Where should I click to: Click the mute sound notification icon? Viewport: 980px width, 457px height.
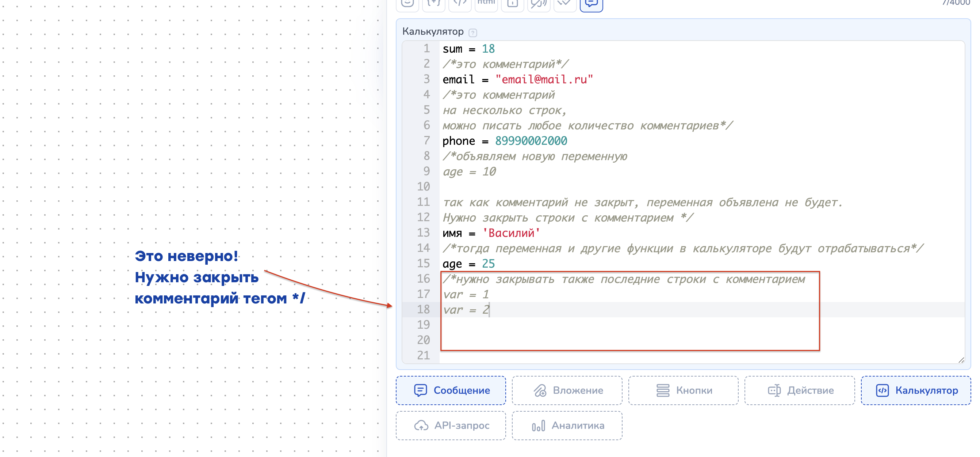[x=538, y=4]
